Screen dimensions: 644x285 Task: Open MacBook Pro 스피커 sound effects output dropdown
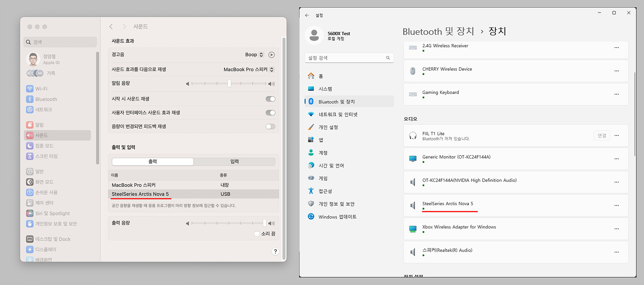pos(249,69)
